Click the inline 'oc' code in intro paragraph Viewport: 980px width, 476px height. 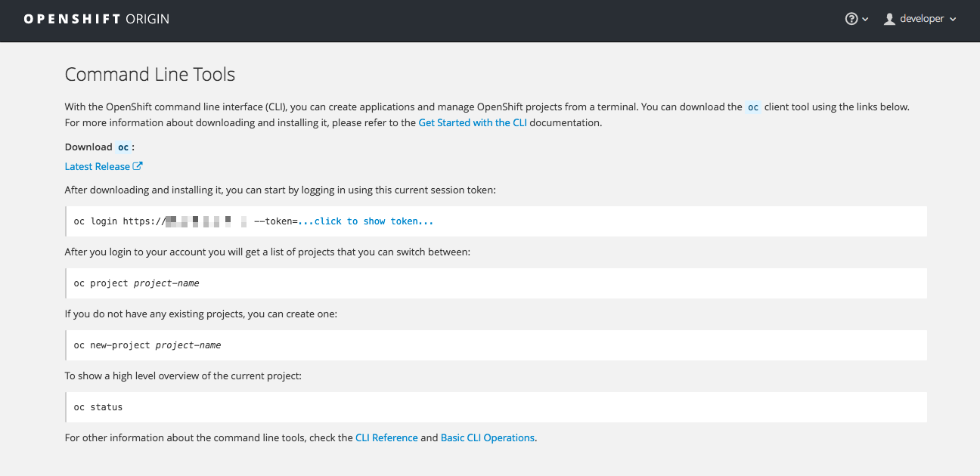pos(753,107)
